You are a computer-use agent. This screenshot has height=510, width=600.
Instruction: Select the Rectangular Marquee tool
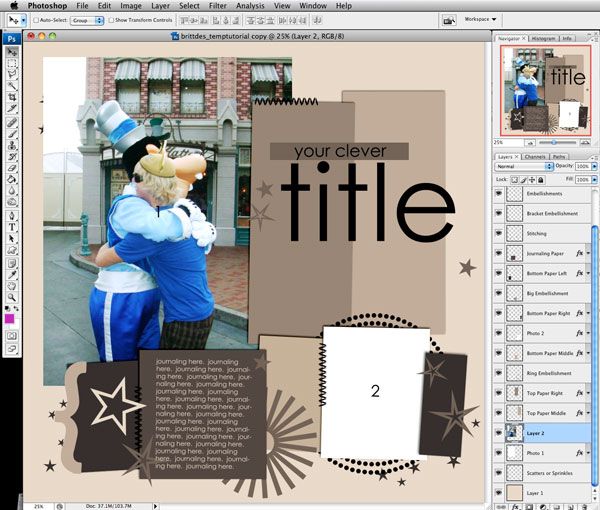[x=12, y=63]
